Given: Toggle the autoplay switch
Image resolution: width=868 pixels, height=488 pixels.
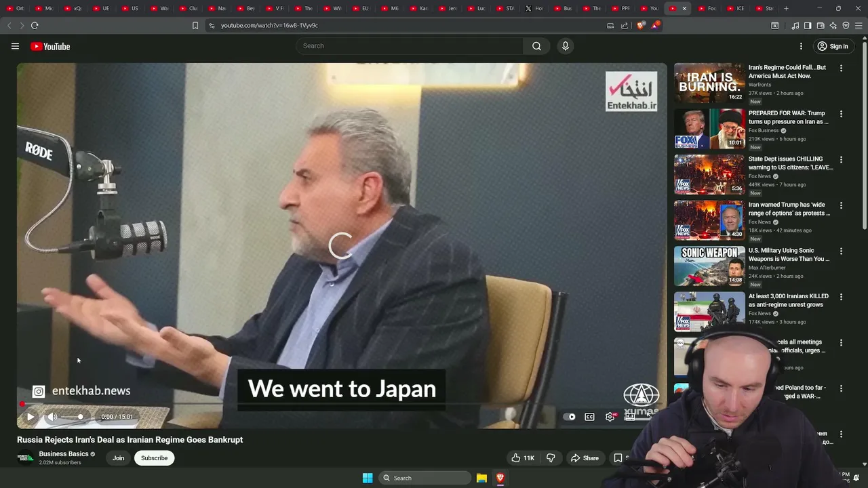Looking at the screenshot, I should [570, 417].
